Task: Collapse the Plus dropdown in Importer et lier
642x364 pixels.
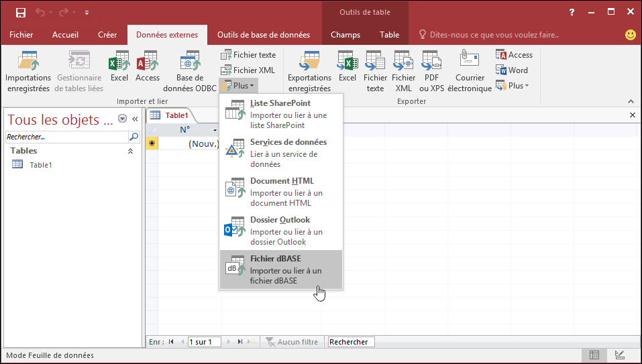Action: point(238,86)
